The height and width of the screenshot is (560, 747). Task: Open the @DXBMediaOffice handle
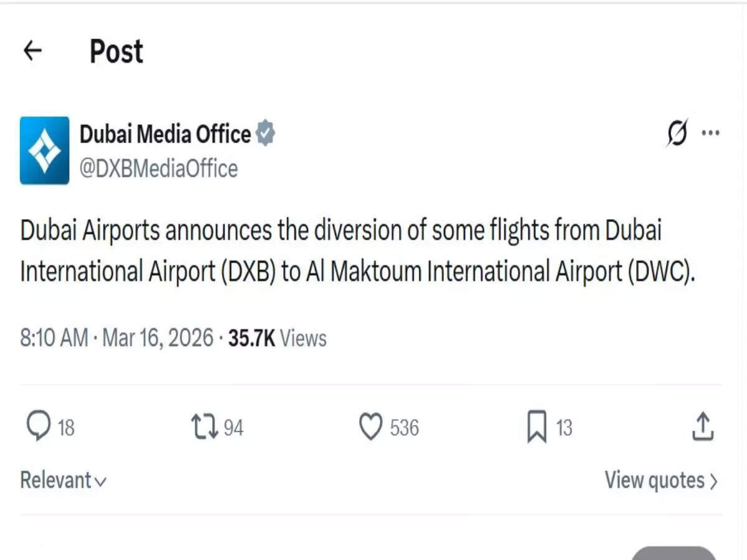pyautogui.click(x=159, y=168)
